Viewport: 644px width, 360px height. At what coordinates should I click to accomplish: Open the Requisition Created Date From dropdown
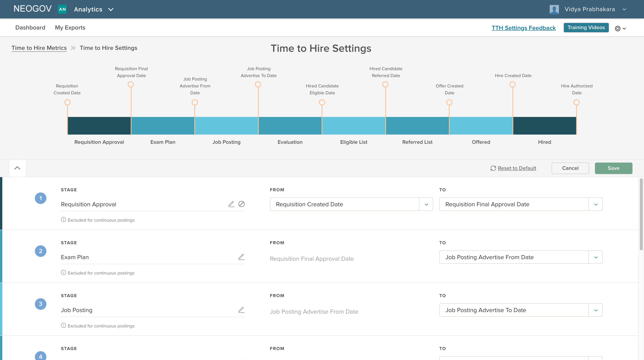tap(351, 204)
